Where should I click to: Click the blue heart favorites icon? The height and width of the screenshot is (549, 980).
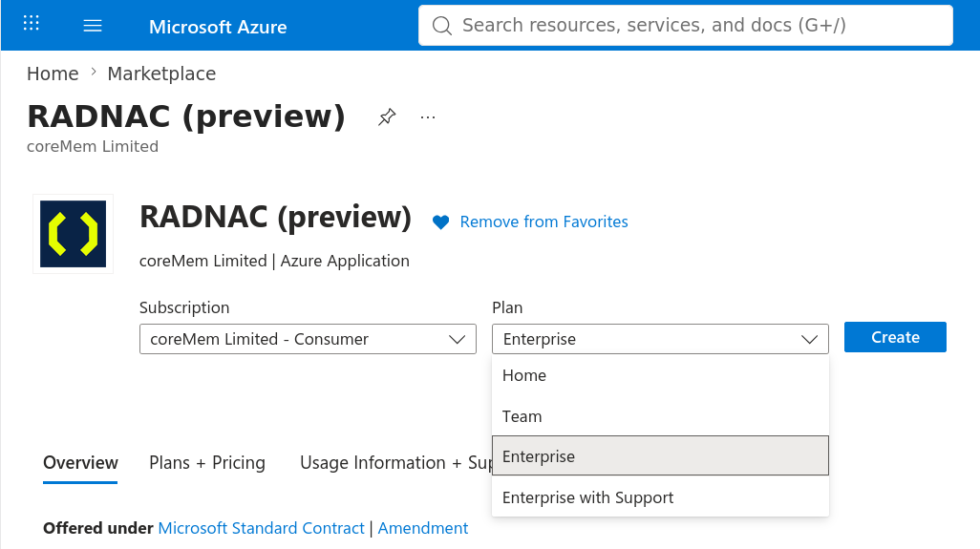[x=440, y=222]
